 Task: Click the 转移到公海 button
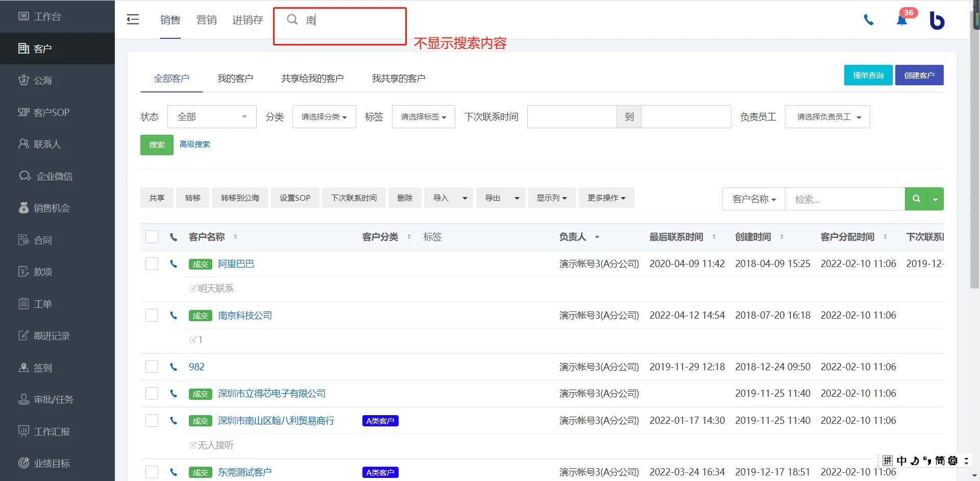point(240,198)
